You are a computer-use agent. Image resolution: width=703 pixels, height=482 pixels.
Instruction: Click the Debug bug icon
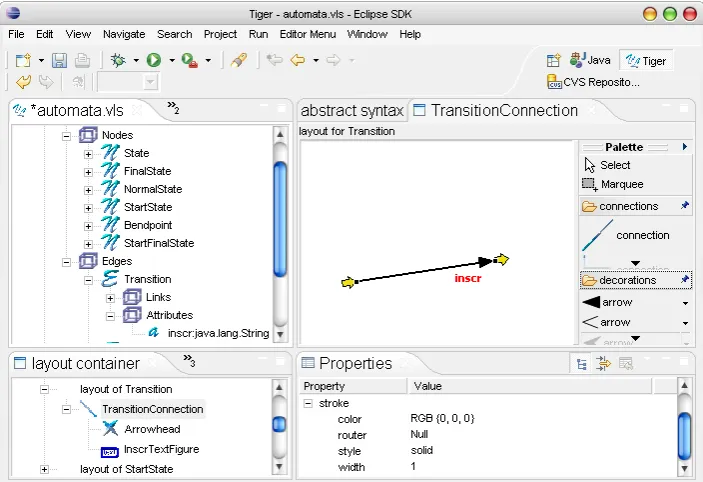tap(118, 60)
